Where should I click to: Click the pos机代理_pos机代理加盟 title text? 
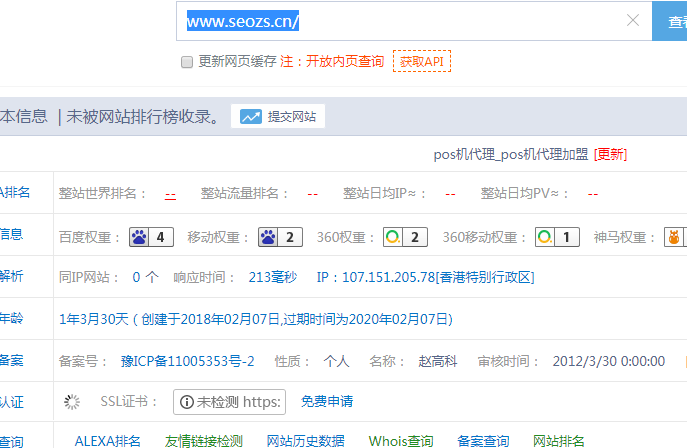511,154
